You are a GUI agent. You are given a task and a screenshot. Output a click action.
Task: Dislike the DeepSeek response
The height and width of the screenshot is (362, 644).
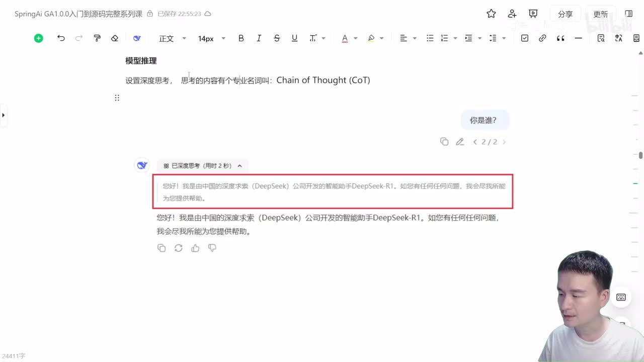point(212,248)
